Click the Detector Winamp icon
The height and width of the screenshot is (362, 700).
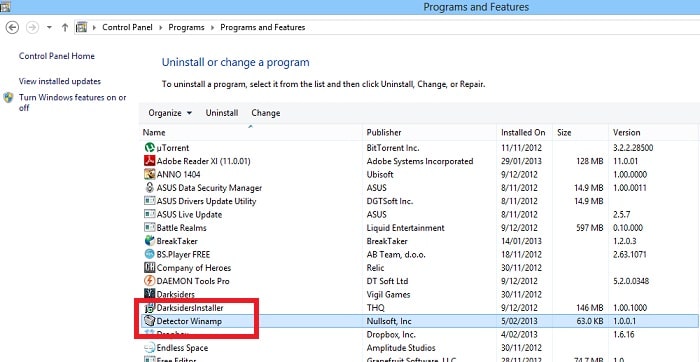150,321
